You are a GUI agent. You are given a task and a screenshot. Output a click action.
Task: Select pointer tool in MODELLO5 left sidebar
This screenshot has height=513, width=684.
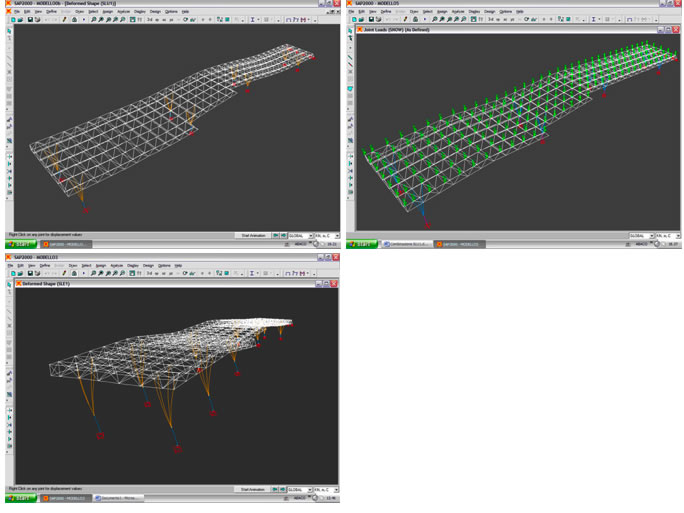(x=350, y=31)
